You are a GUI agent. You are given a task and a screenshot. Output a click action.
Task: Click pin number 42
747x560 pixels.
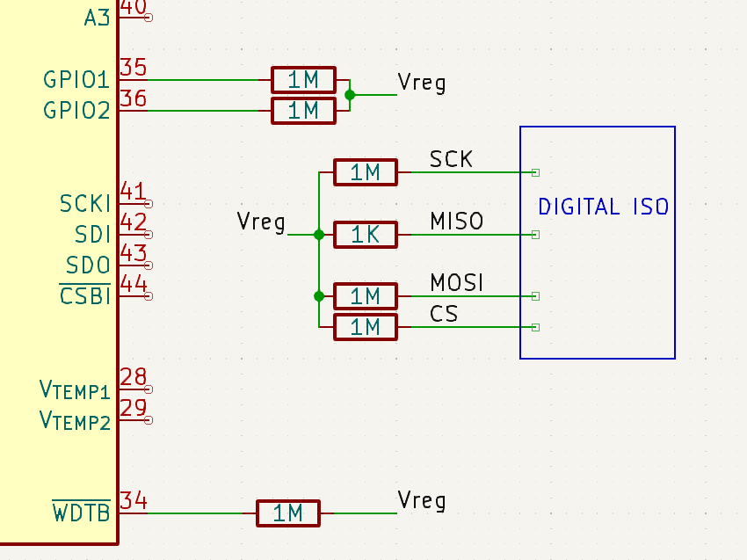pyautogui.click(x=134, y=222)
